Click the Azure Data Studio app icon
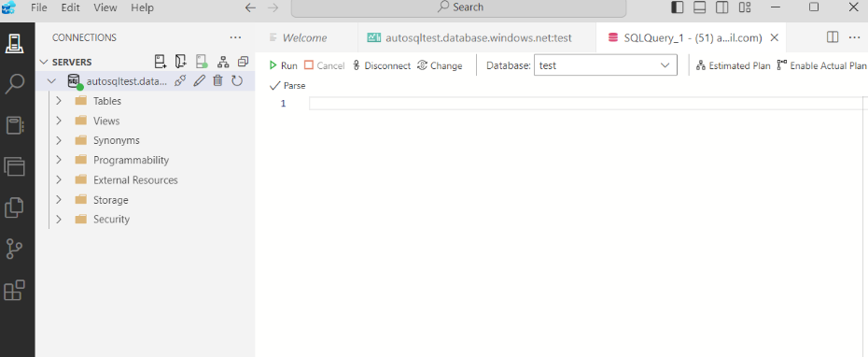This screenshot has height=357, width=868. pyautogui.click(x=8, y=7)
